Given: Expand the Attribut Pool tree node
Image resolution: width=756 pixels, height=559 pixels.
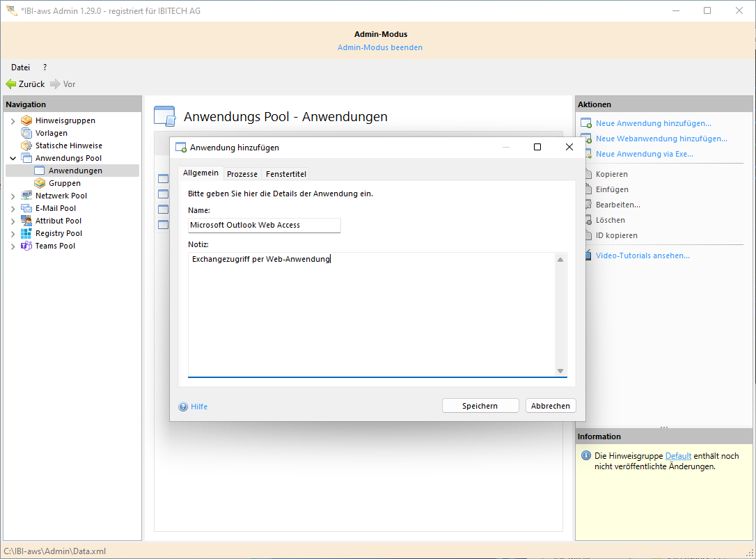Looking at the screenshot, I should pos(13,221).
